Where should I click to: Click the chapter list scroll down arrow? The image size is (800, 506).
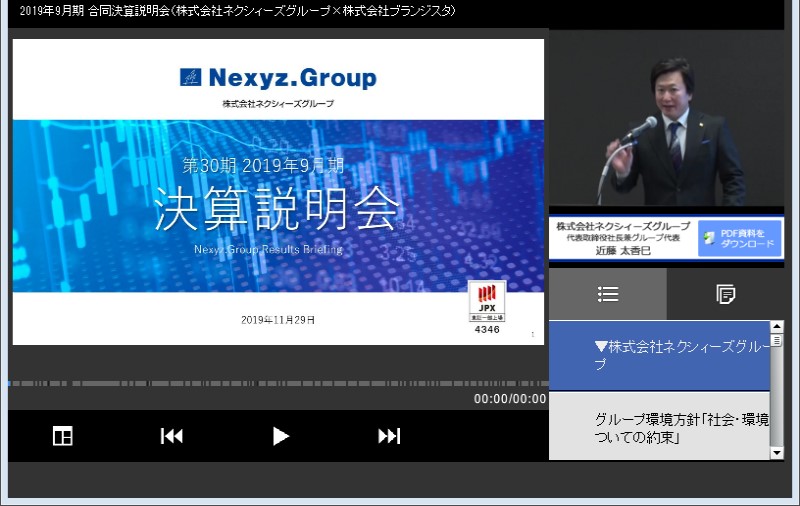pyautogui.click(x=777, y=452)
